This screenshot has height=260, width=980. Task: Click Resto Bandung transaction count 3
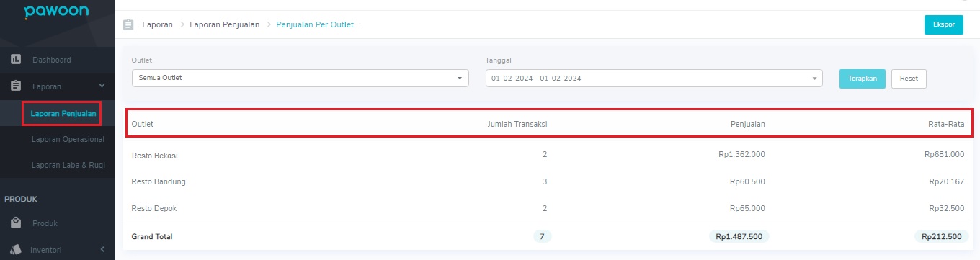(x=545, y=181)
